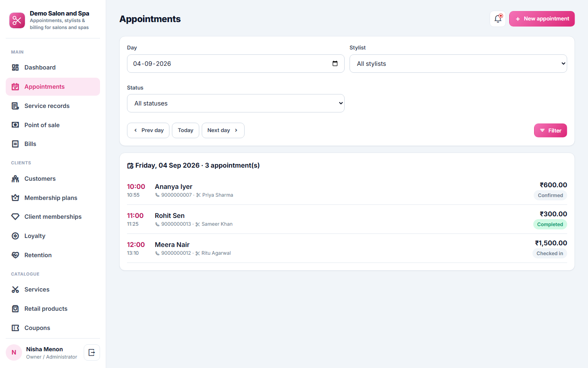The image size is (588, 368).
Task: Click the Dashboard grid icon
Action: (16, 67)
